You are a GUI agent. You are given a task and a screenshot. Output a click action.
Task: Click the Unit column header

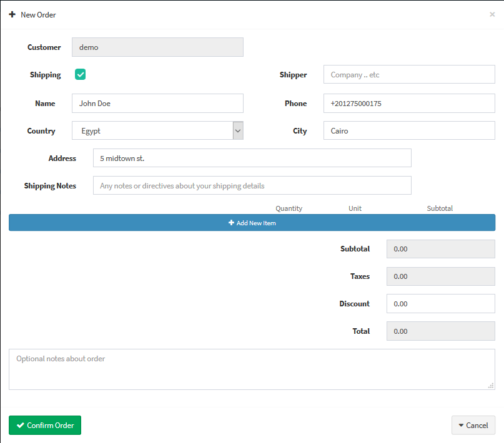355,208
